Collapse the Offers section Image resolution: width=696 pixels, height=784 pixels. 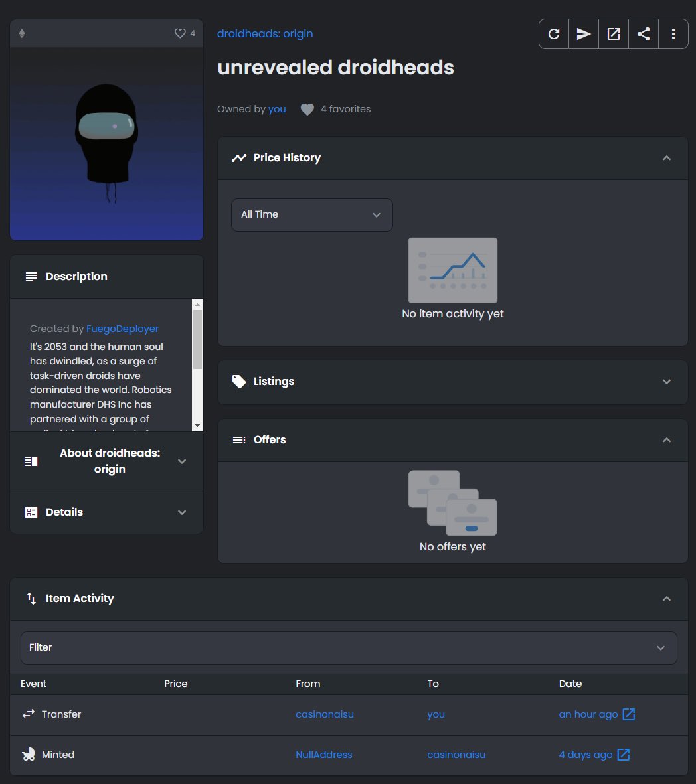tap(667, 440)
